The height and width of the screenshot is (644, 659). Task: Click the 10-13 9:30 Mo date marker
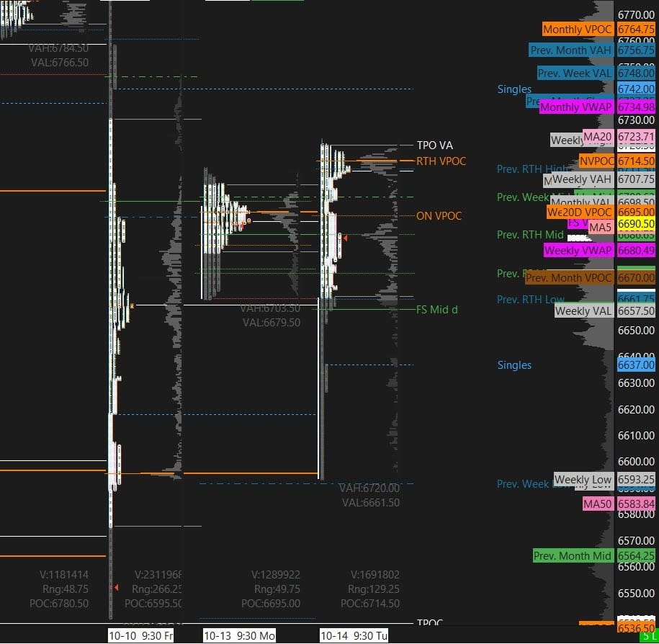[x=238, y=635]
